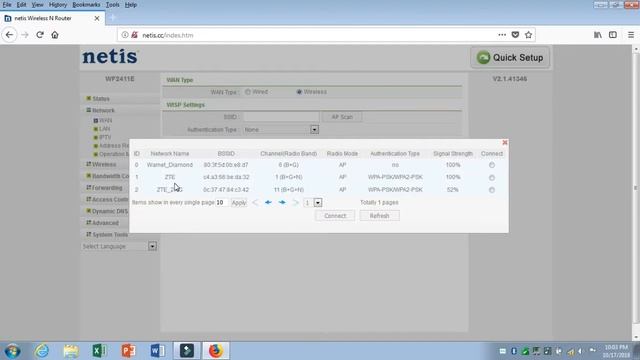Click the address bar URL netis.cc
Screen dimensions: 640x360
click(167, 35)
